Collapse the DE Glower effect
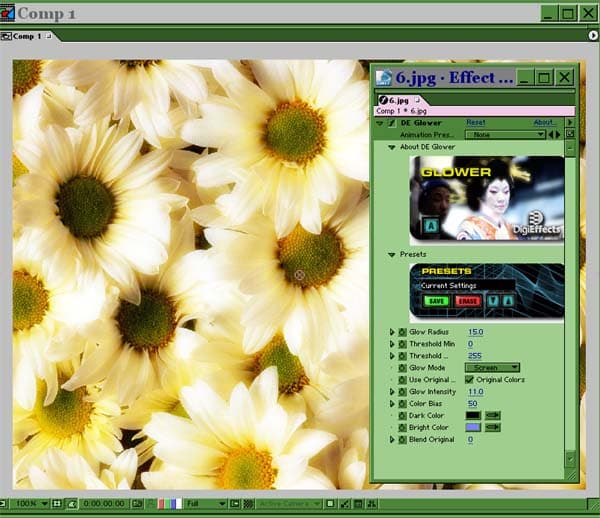600x518 pixels. [x=380, y=123]
